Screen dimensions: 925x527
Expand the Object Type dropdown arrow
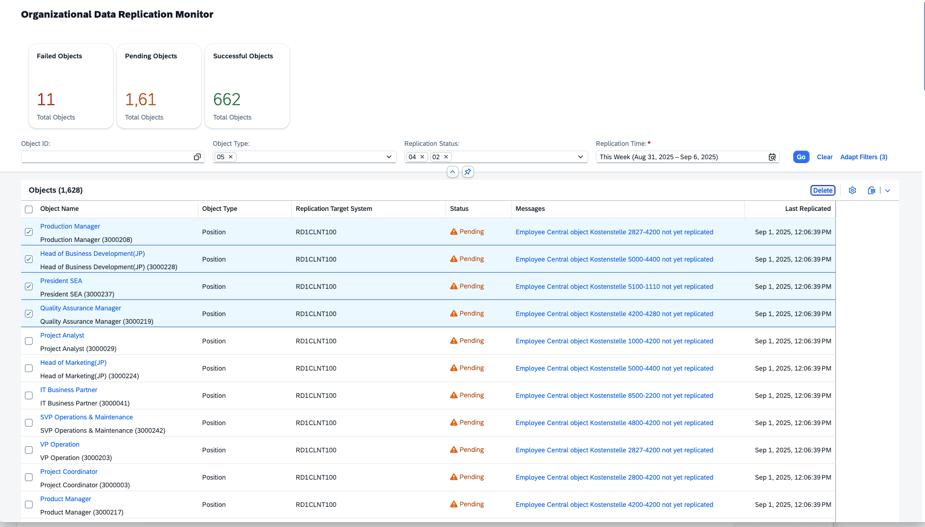pyautogui.click(x=389, y=157)
